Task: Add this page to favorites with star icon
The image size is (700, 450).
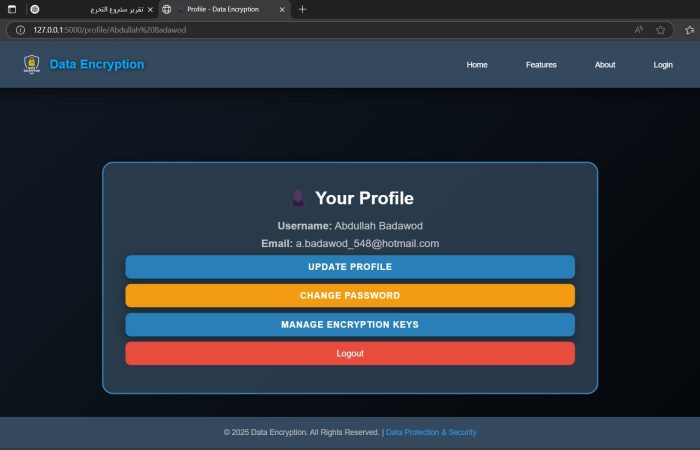Action: 661,30
